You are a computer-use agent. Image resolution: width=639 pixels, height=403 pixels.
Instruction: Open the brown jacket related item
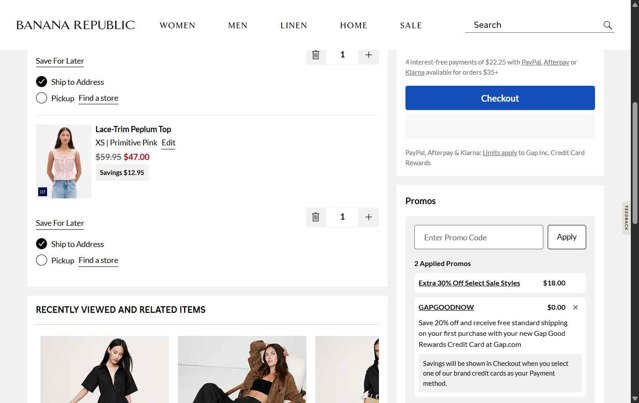point(242,369)
